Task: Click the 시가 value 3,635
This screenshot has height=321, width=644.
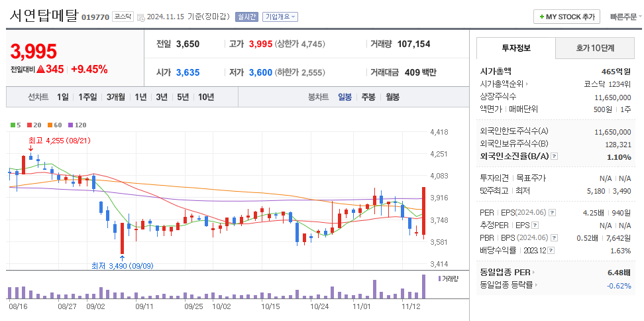Action: (x=188, y=73)
